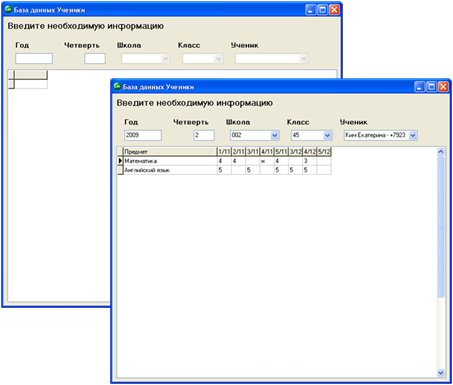Image resolution: width=453 pixels, height=385 pixels.
Task: Minimize the front База данных window
Action: [419, 87]
